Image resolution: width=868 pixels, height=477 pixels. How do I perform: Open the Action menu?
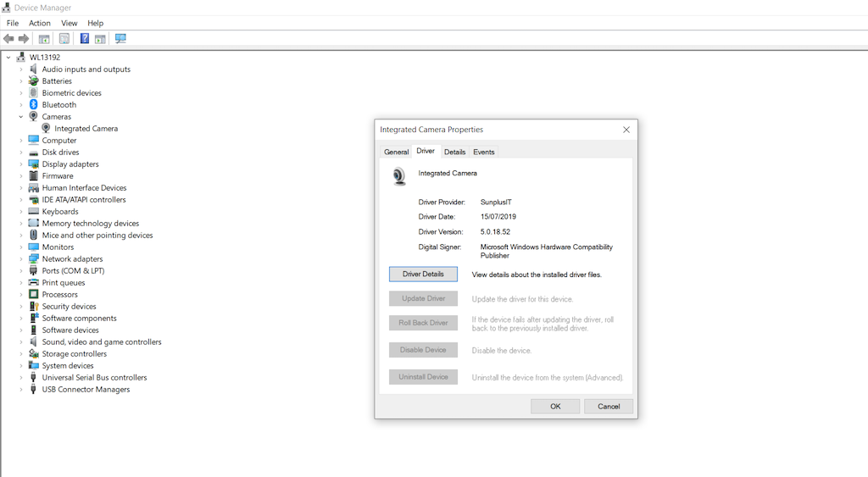tap(40, 23)
